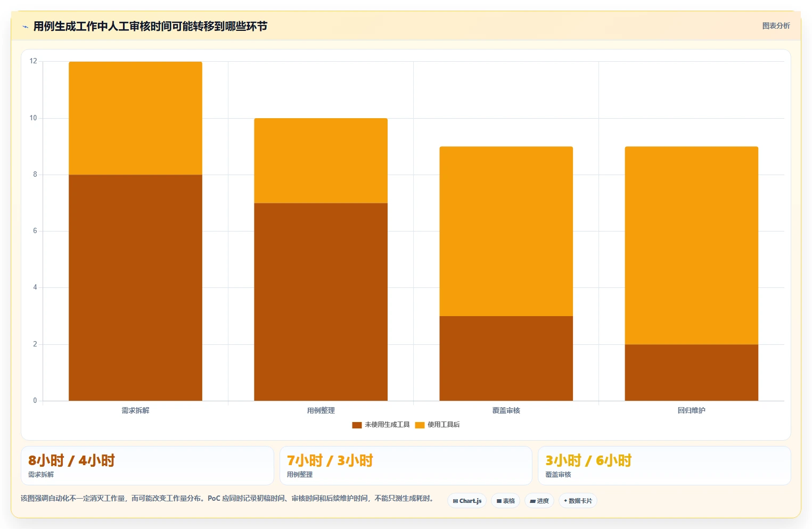The width and height of the screenshot is (812, 529).
Task: Click the footnote text starting 该图强调自动化
Action: (x=228, y=498)
